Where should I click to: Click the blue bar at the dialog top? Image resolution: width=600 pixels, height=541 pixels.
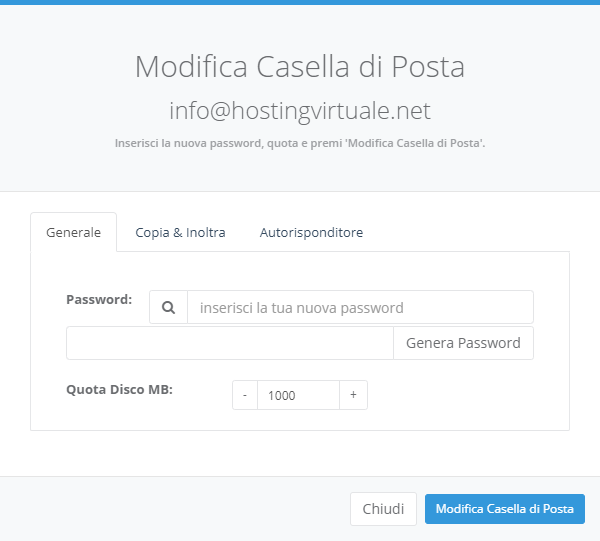click(x=300, y=2)
